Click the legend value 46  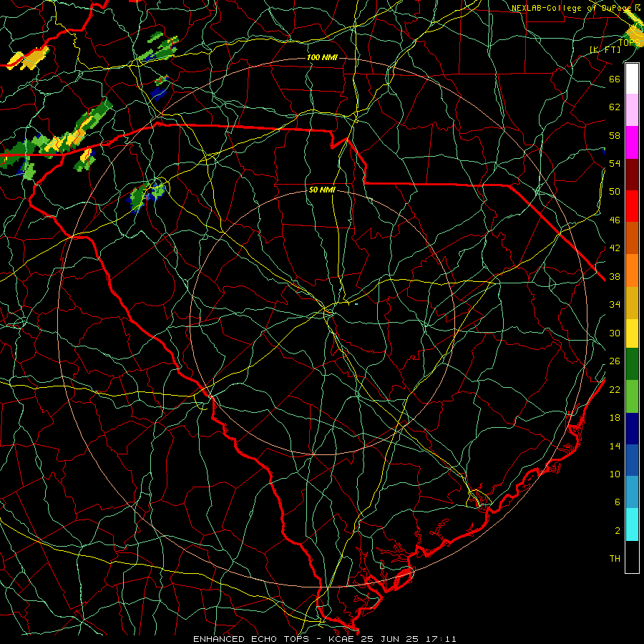click(x=615, y=220)
